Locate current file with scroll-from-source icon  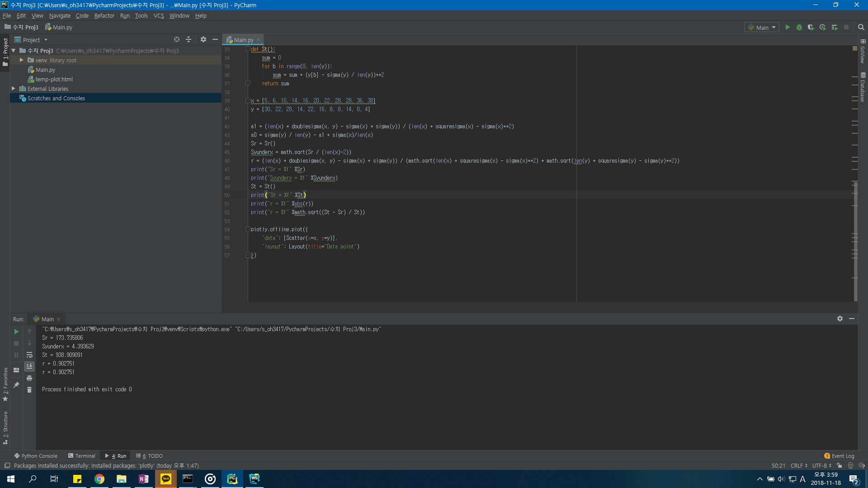[x=177, y=40]
